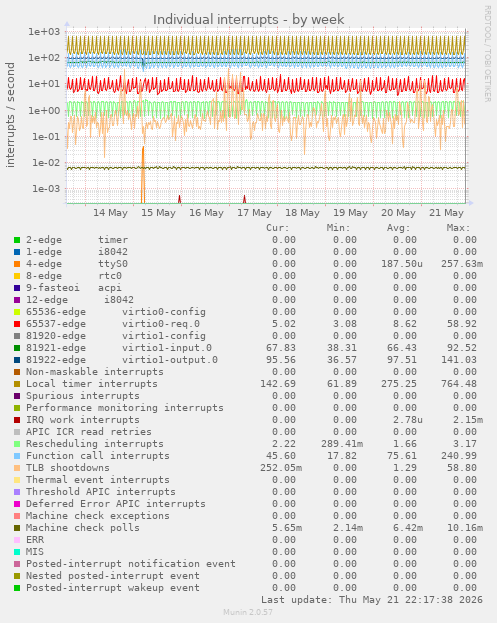Click the Spurious interrupts legend entry
497x623 pixels.
click(83, 396)
